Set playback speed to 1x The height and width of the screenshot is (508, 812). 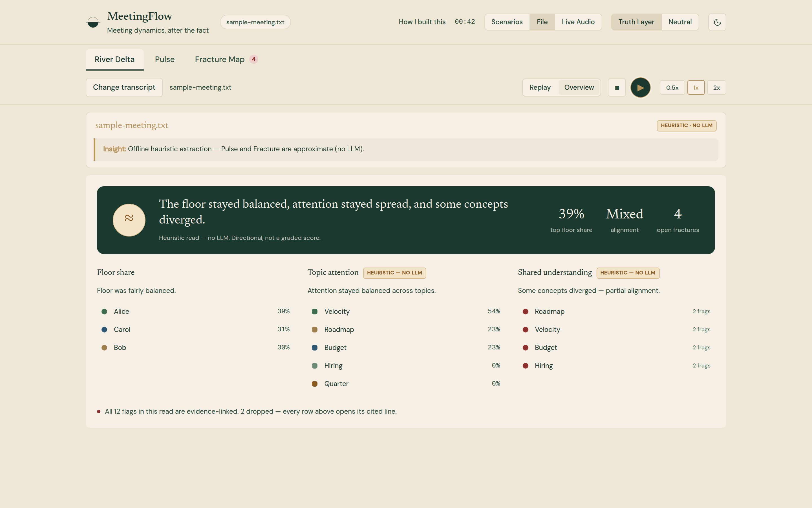[x=696, y=88]
